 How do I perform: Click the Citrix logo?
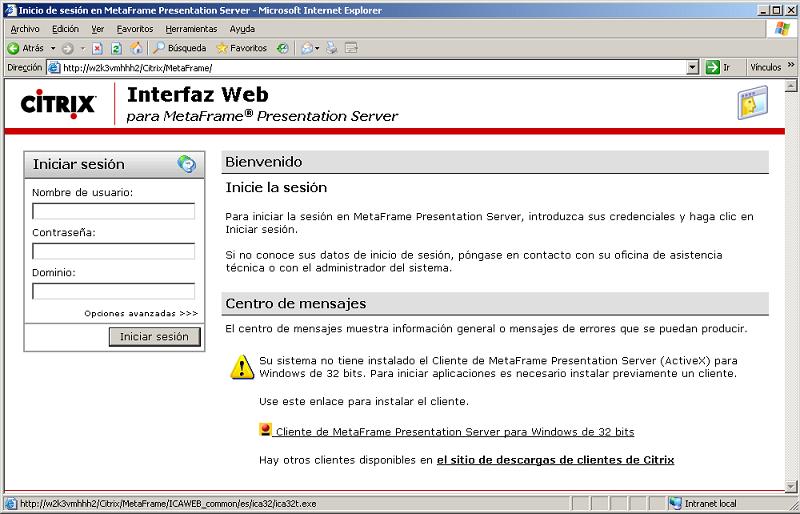coord(58,104)
